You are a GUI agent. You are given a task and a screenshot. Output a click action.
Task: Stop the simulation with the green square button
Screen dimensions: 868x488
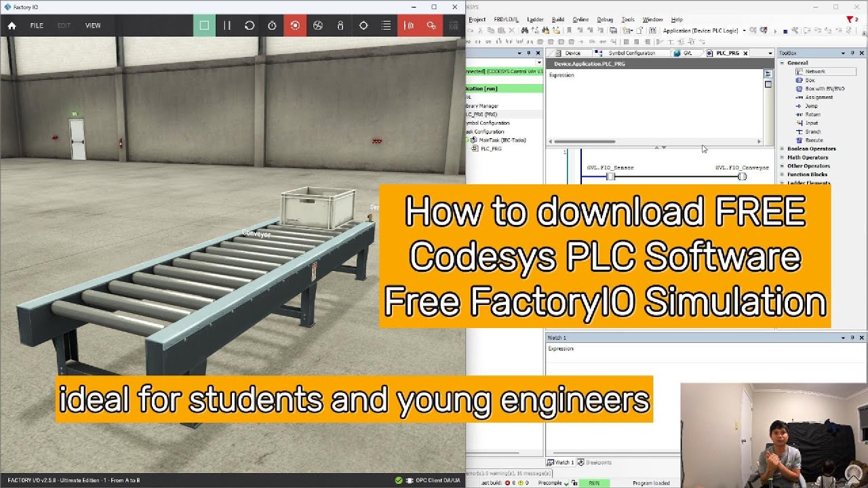pyautogui.click(x=204, y=26)
